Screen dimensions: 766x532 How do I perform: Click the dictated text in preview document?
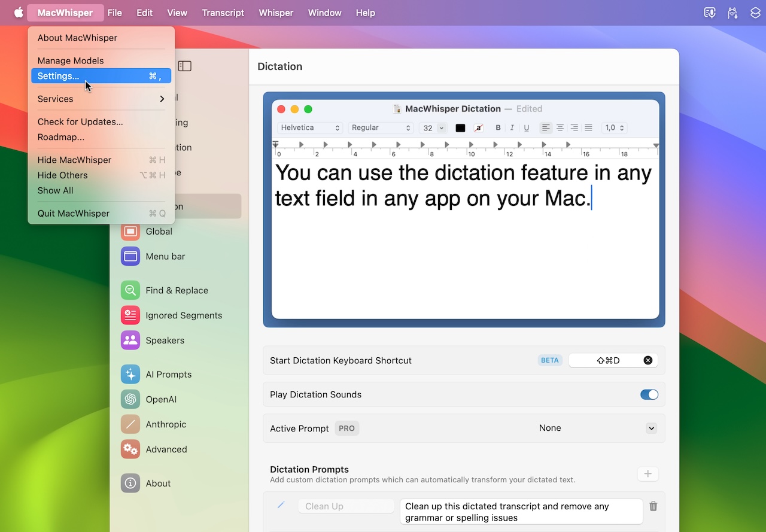point(463,186)
